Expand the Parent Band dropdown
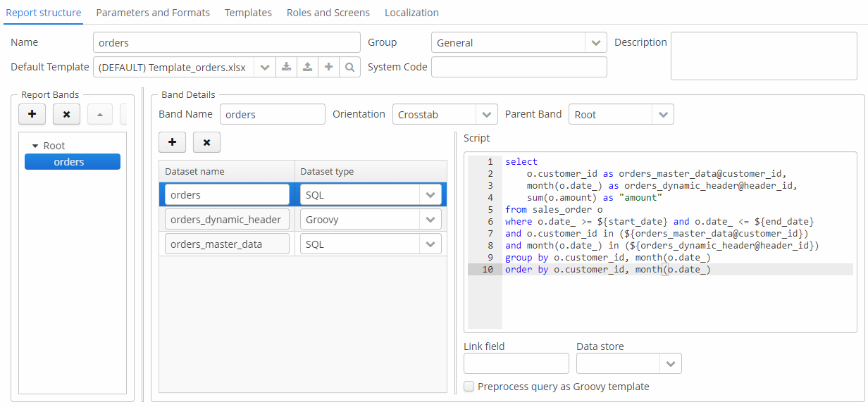The height and width of the screenshot is (407, 868). pos(663,115)
